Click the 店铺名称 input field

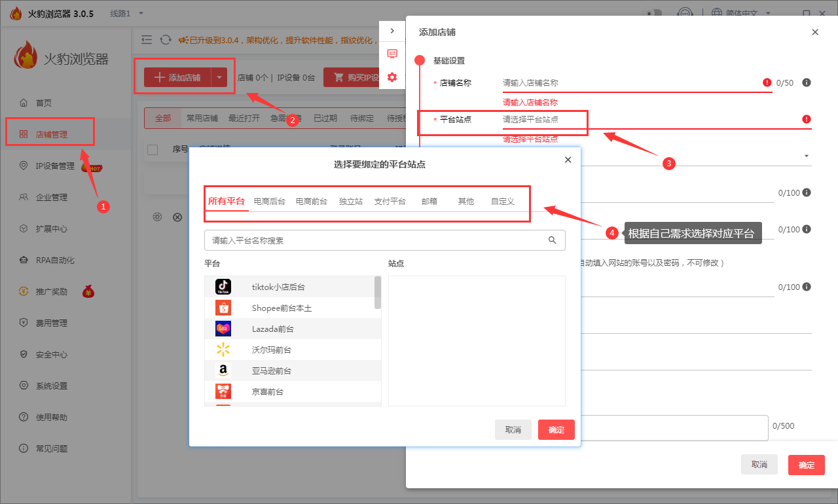(637, 83)
